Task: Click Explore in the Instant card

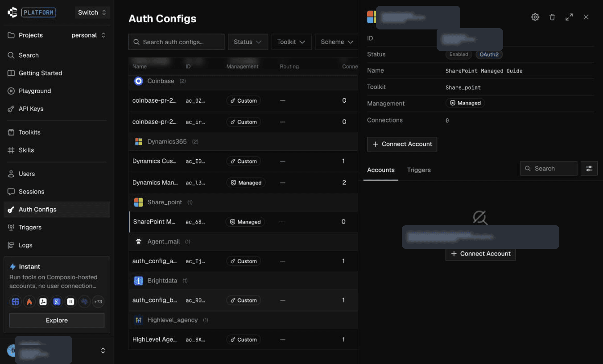Action: point(57,320)
